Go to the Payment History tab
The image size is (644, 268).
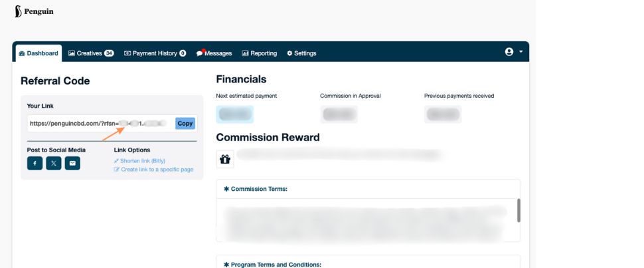[x=155, y=53]
